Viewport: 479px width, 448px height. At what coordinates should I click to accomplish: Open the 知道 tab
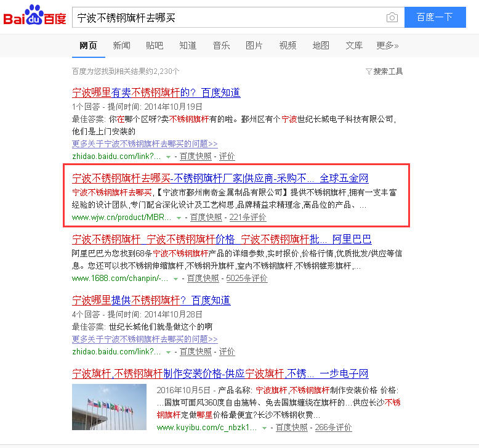(188, 46)
